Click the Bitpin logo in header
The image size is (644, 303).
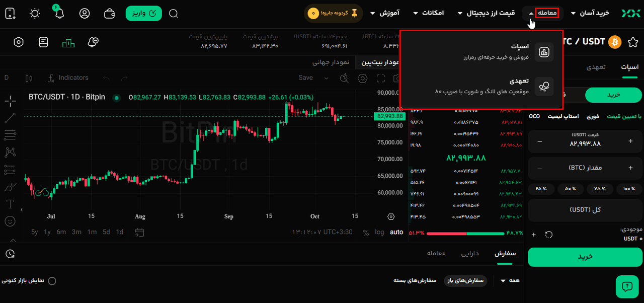[x=630, y=13]
